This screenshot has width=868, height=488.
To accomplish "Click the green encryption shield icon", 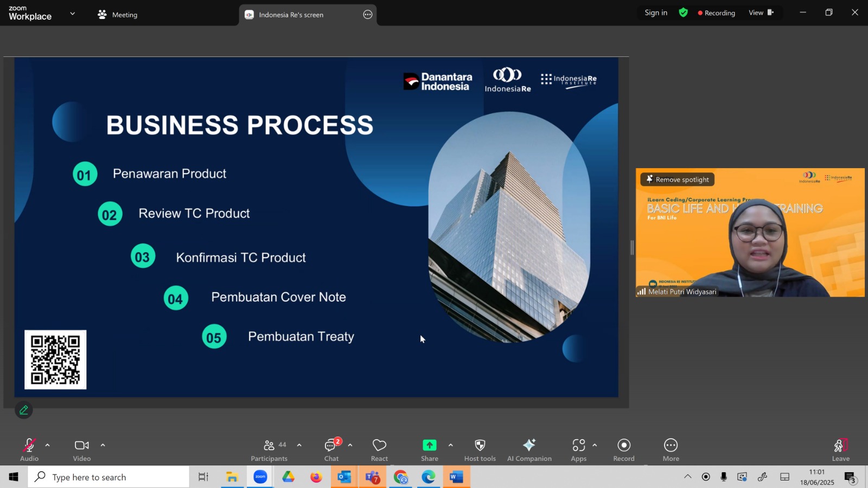I will click(683, 12).
